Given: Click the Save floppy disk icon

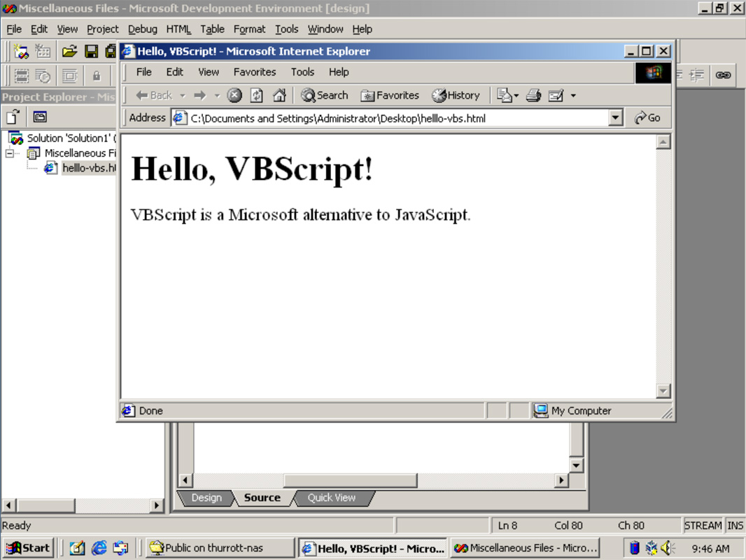Looking at the screenshot, I should (91, 51).
